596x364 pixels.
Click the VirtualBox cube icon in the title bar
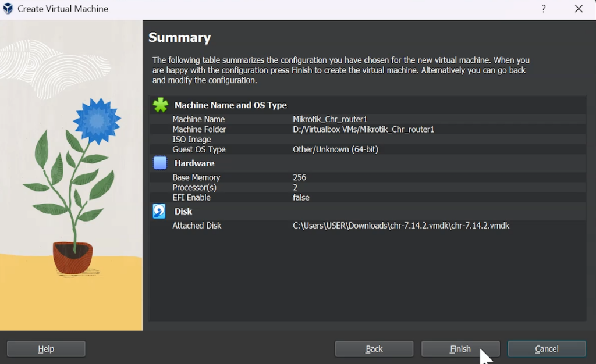coord(7,9)
